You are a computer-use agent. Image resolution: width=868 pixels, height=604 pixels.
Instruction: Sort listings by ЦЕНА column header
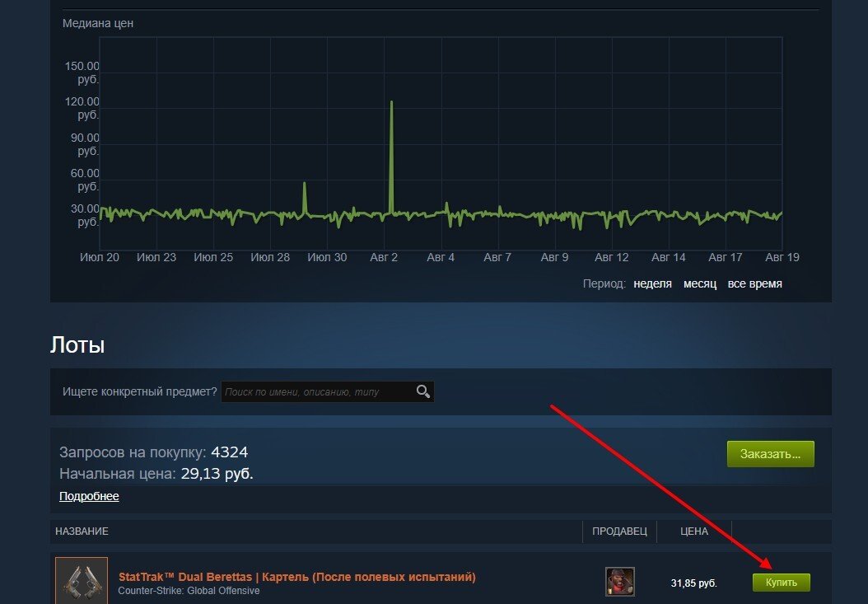(x=694, y=531)
